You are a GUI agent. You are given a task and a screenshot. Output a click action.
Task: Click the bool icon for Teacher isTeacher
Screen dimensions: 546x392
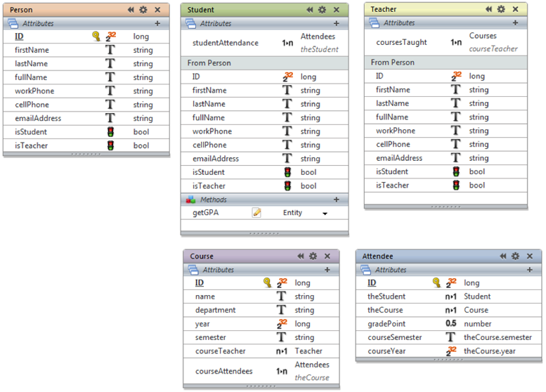[455, 185]
